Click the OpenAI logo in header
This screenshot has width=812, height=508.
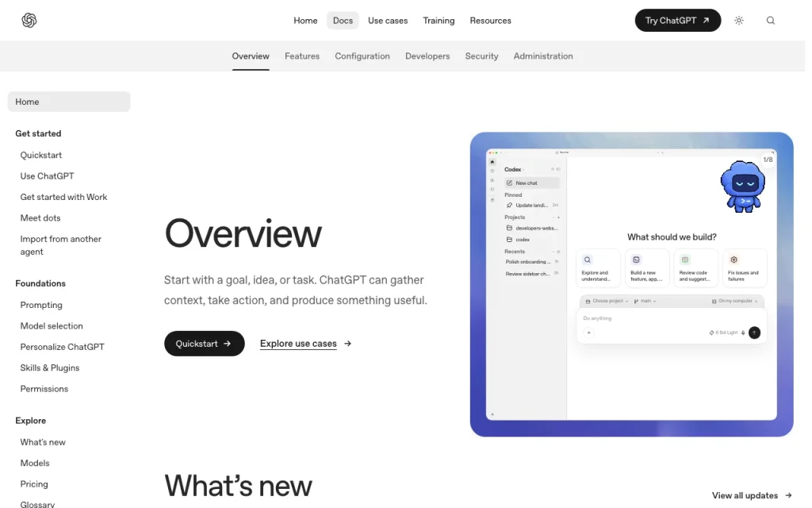pos(29,20)
